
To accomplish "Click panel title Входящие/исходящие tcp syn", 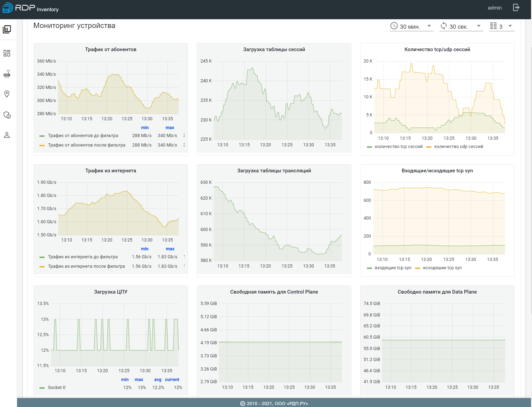I will pyautogui.click(x=437, y=171).
